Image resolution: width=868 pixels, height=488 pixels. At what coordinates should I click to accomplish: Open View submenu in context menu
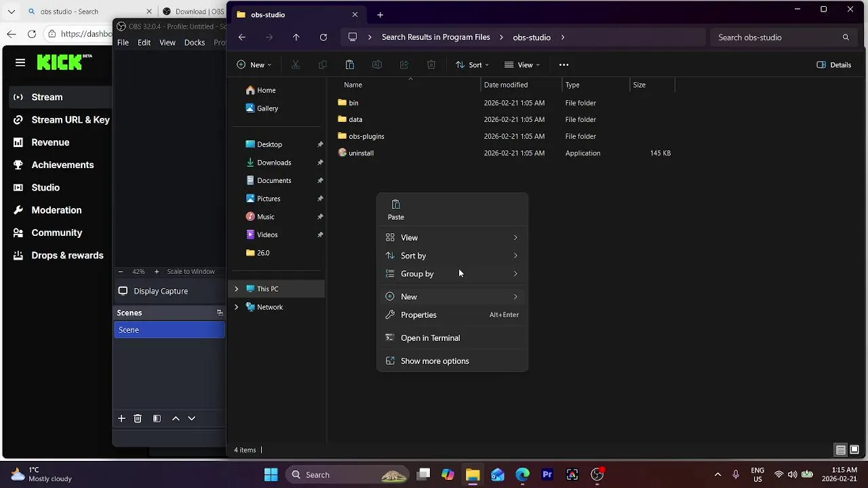[x=452, y=237]
